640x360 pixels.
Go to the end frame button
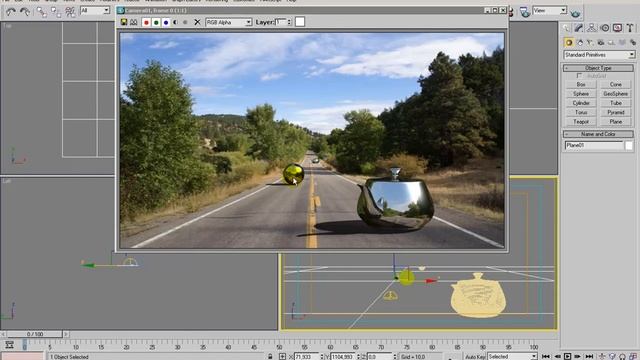click(589, 356)
